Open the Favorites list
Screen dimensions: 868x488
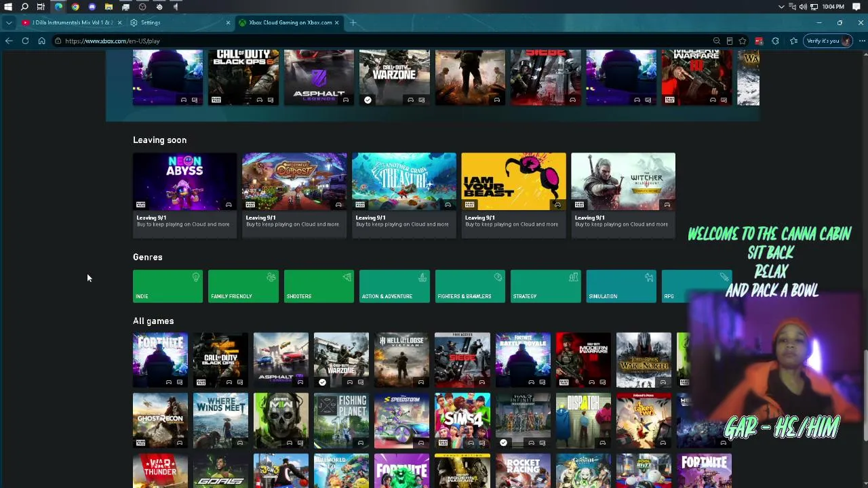coord(793,41)
